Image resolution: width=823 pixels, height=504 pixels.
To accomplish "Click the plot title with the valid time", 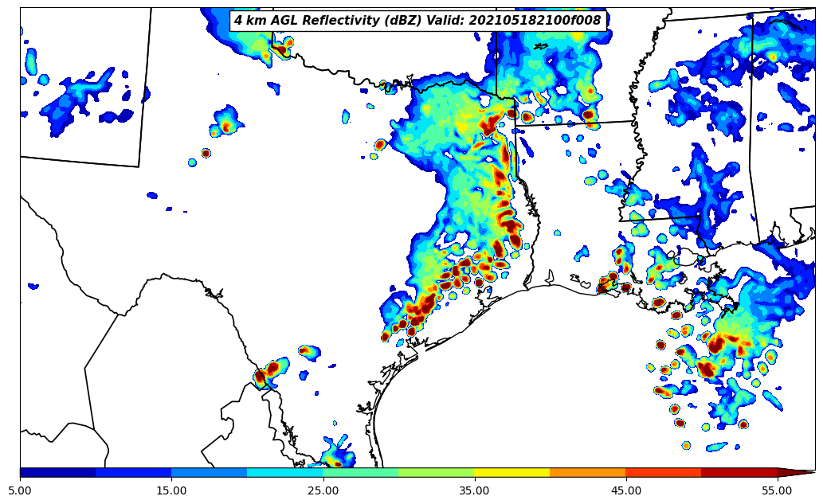I will click(x=417, y=21).
